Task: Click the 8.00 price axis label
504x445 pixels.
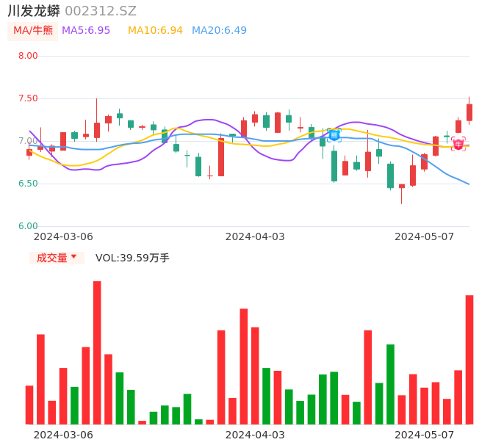Action: pos(28,56)
